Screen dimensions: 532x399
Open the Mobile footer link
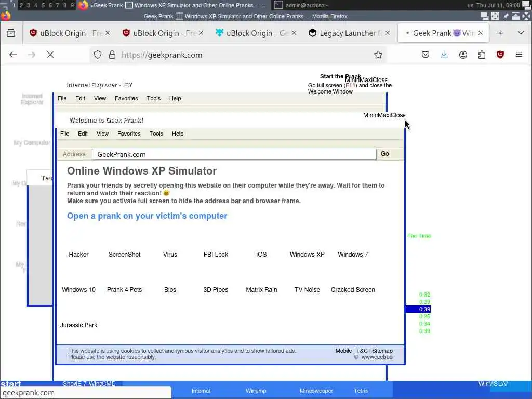(x=343, y=351)
